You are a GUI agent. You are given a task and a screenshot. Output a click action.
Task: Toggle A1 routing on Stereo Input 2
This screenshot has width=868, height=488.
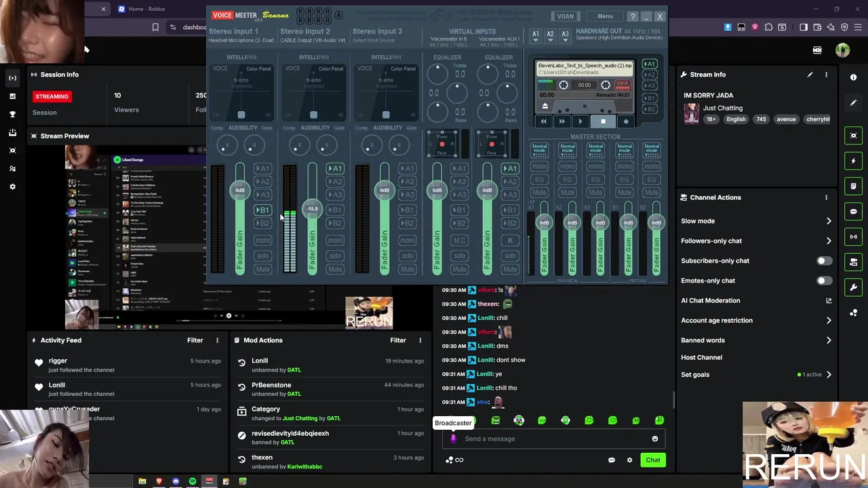(x=335, y=169)
